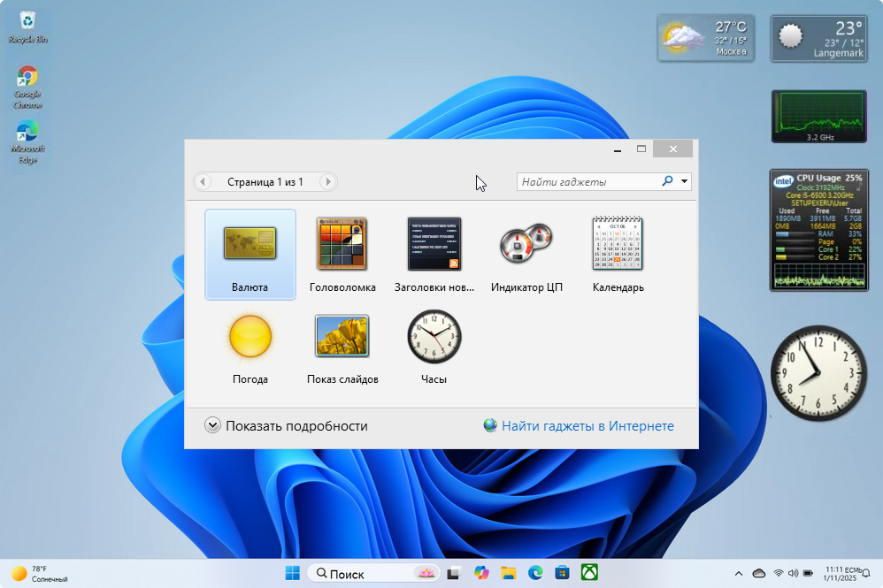
Task: Open Найти гаджеты в Интернете link
Action: point(587,425)
